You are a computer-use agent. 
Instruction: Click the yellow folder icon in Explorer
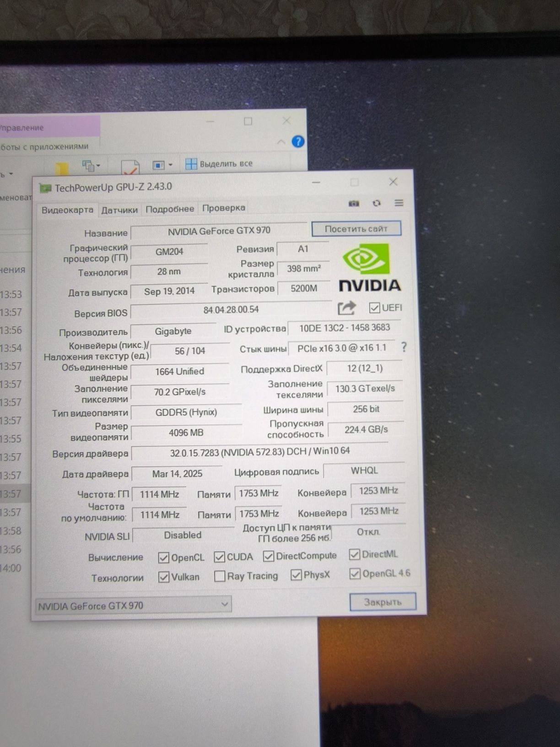(x=62, y=168)
